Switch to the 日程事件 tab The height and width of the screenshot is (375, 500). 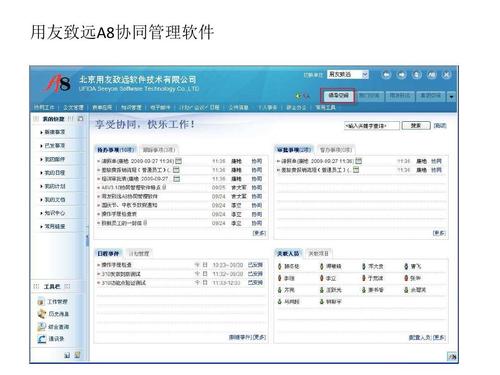[108, 254]
